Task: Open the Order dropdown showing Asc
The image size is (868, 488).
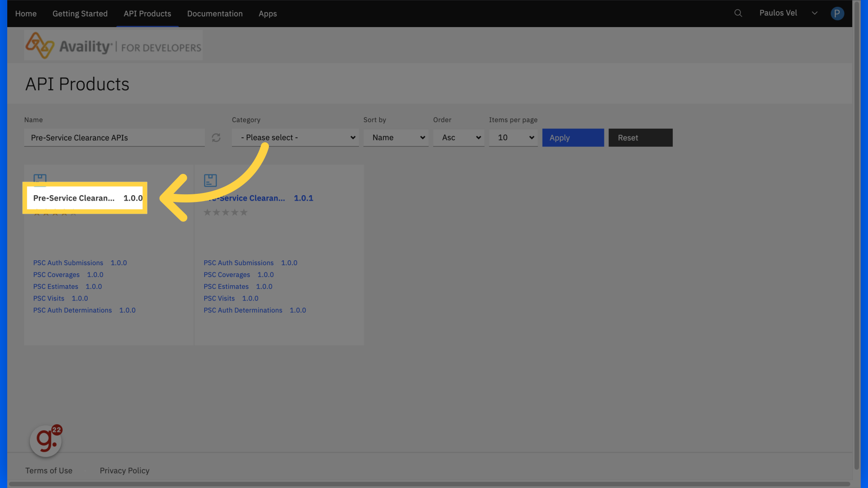Action: point(458,137)
